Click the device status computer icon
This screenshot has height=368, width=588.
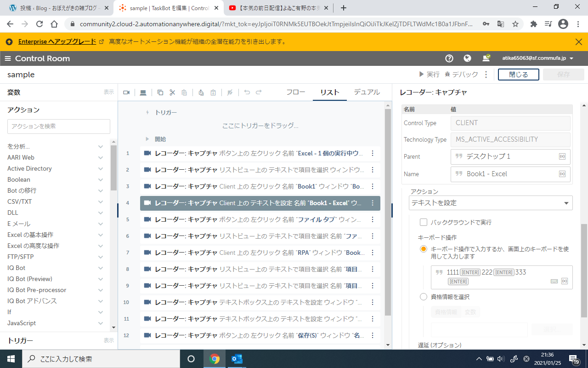486,58
